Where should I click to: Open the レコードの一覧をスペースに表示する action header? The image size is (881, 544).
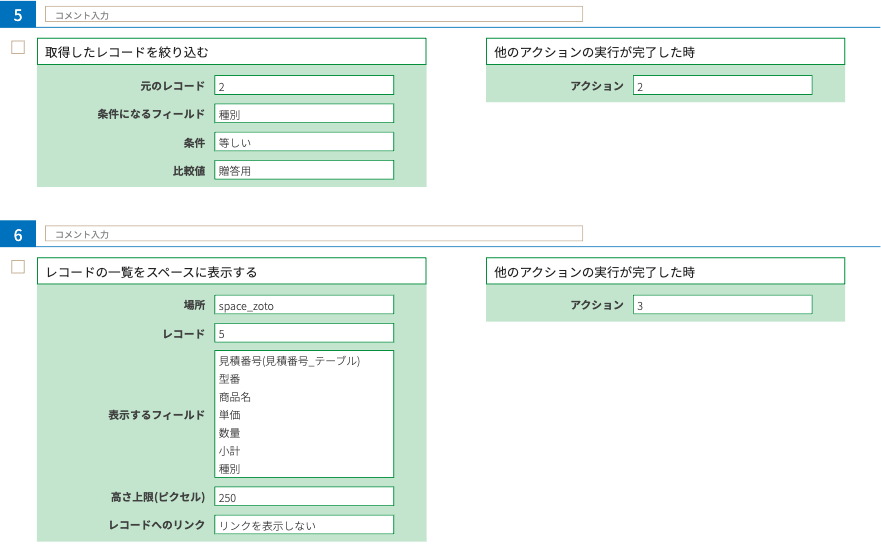(231, 271)
